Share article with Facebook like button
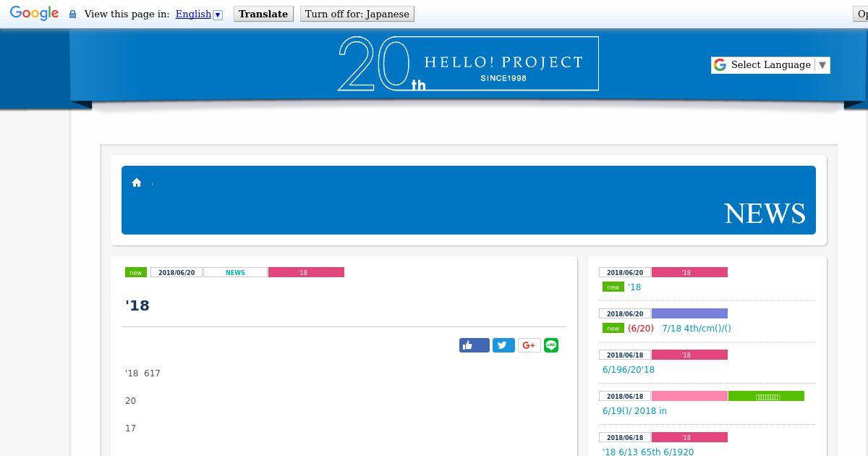Image resolution: width=868 pixels, height=456 pixels. coord(475,345)
